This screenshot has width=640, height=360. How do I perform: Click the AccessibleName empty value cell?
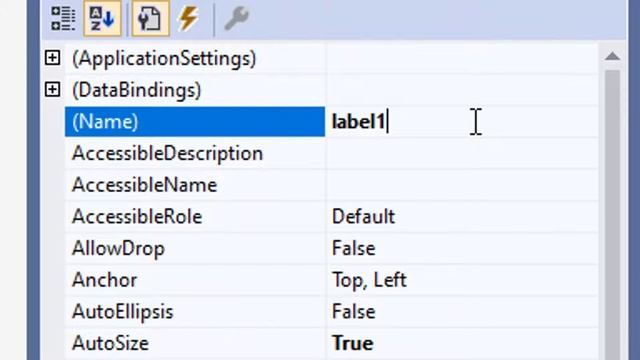coord(462,185)
